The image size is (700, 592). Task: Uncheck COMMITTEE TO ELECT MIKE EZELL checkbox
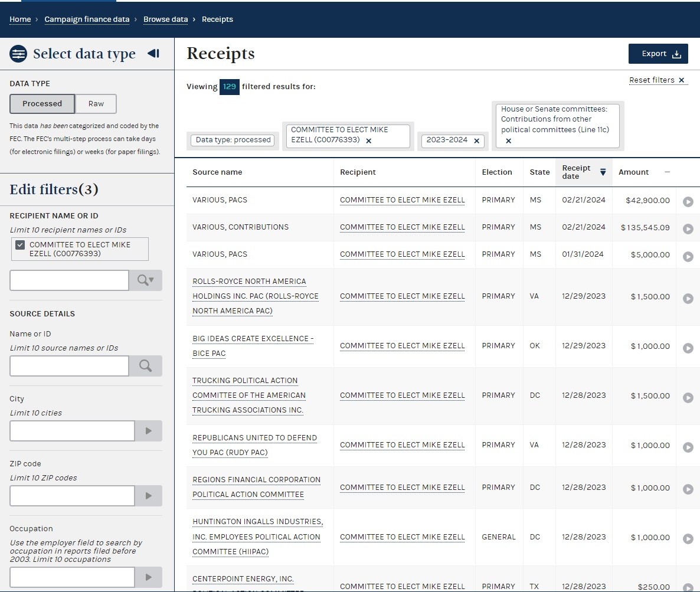tap(20, 245)
